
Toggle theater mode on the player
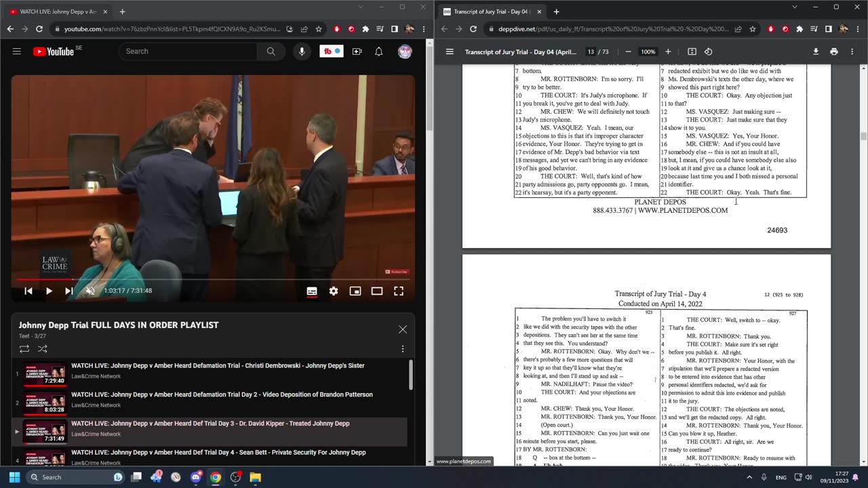point(377,291)
